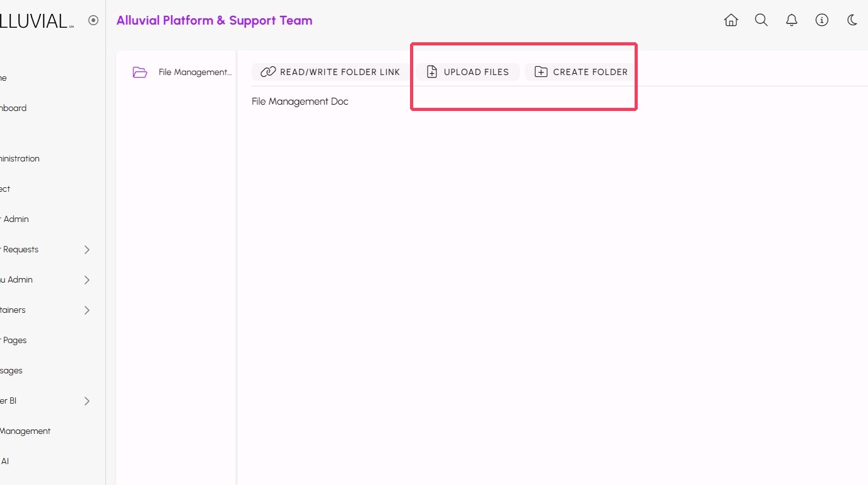Open notifications bell icon
Screen dimensions: 868x485
[x=792, y=20]
